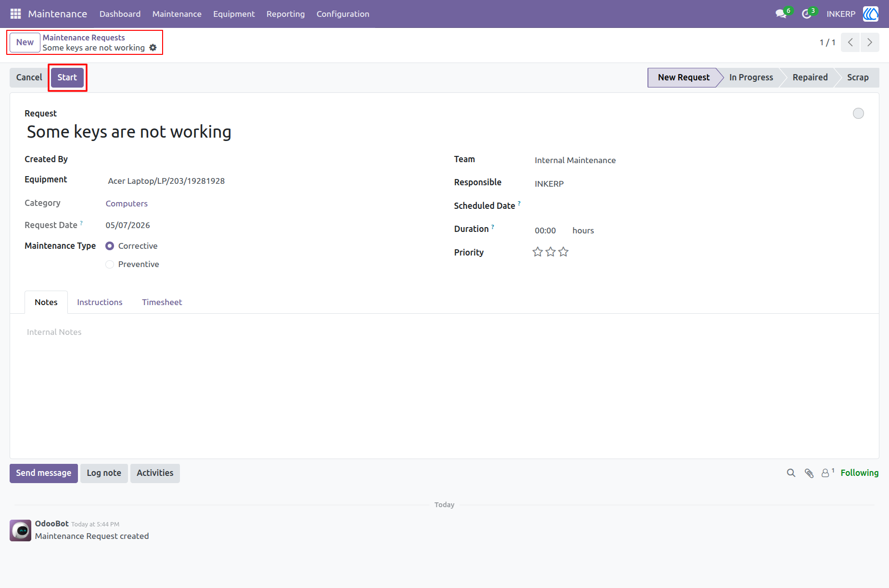Image resolution: width=889 pixels, height=588 pixels.
Task: Click the Log note button
Action: (104, 473)
